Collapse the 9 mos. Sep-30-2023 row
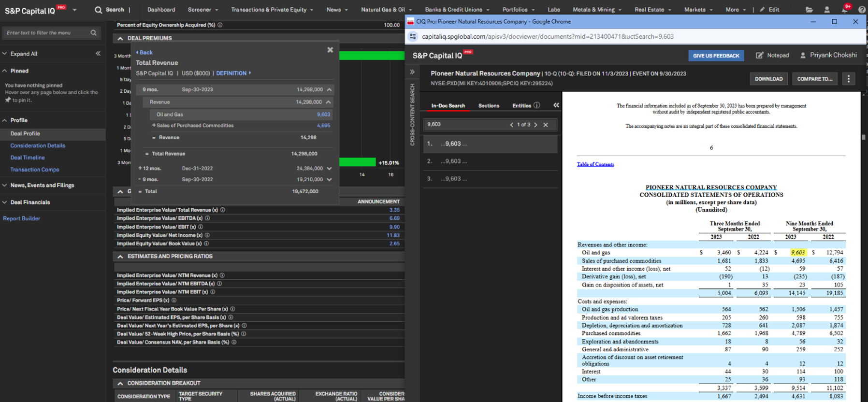The height and width of the screenshot is (402, 868). (329, 89)
